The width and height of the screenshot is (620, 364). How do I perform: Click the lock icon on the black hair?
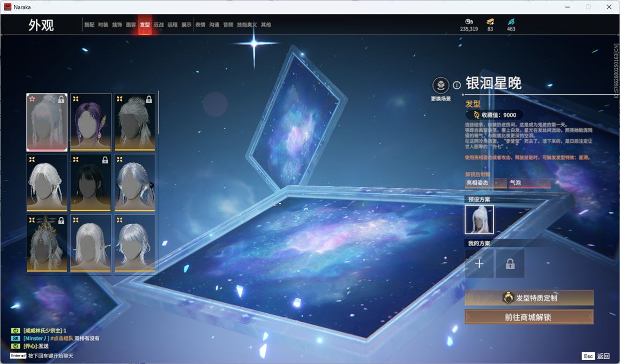(x=105, y=160)
